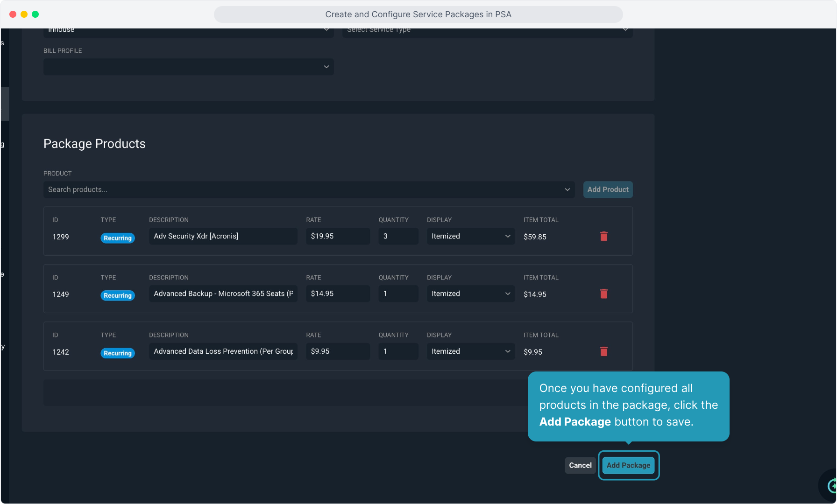Remove the Advanced Backup Microsoft 365 product
The image size is (837, 504).
click(603, 294)
